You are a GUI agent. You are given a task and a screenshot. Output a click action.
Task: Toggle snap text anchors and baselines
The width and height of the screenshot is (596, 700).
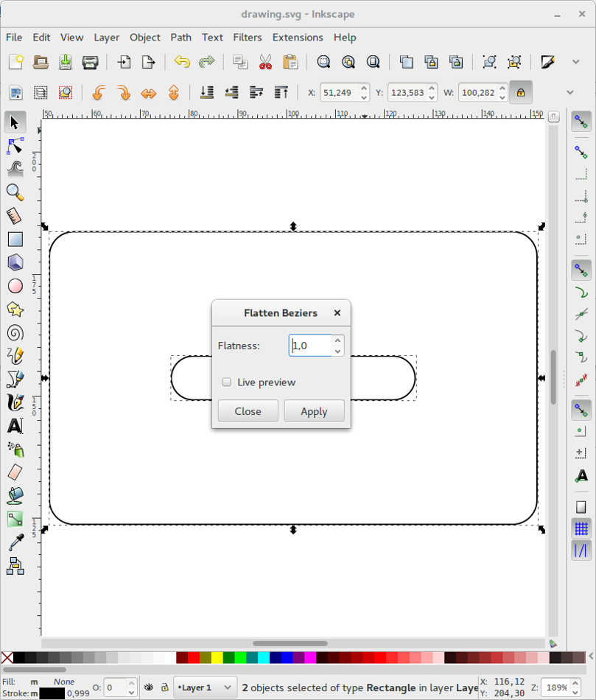(581, 475)
